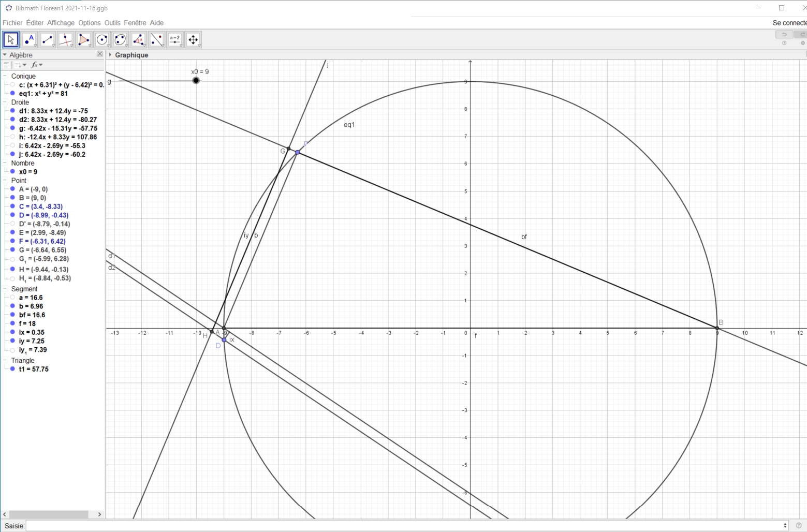The image size is (807, 532).
Task: Collapse the Segment group in Algèbre
Action: click(5, 289)
